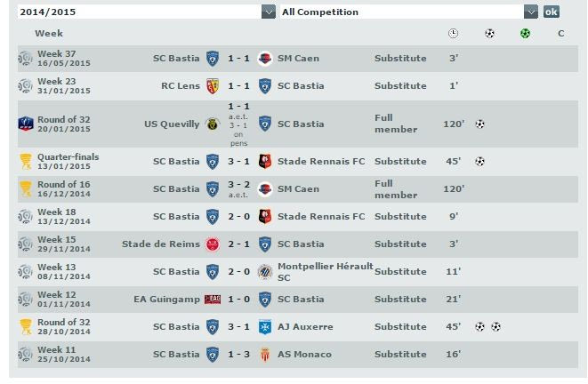Screen dimensions: 588x384
Task: Click the green ball column header icon
Action: point(525,34)
